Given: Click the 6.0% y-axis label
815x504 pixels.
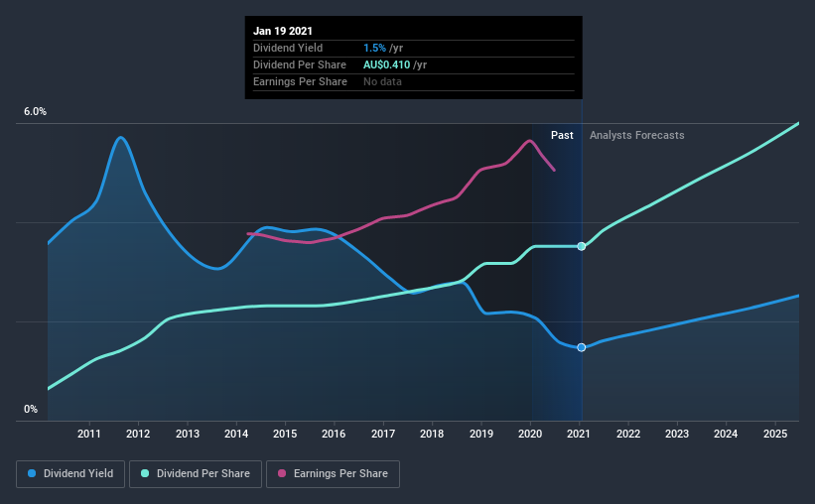Looking at the screenshot, I should click(35, 112).
